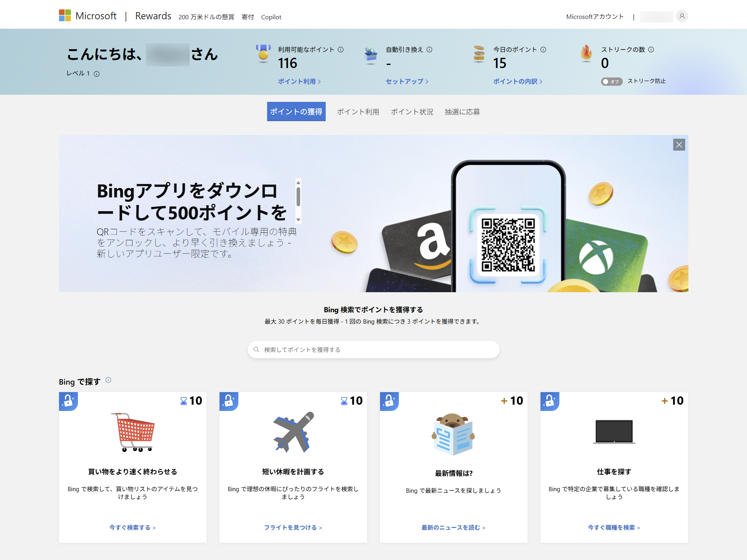This screenshot has height=560, width=747.
Task: Open the Microsoftアカウント link
Action: tap(595, 17)
